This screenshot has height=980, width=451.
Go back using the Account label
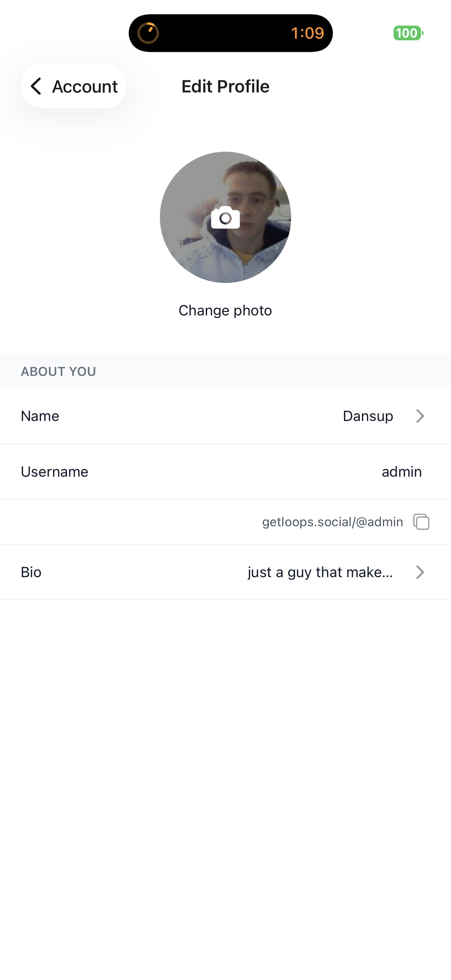(85, 87)
